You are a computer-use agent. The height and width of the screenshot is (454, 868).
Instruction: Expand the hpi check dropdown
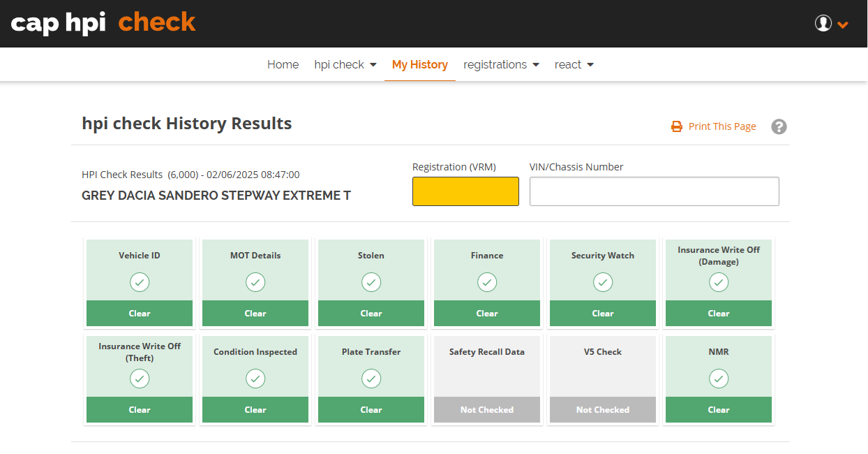click(x=345, y=64)
